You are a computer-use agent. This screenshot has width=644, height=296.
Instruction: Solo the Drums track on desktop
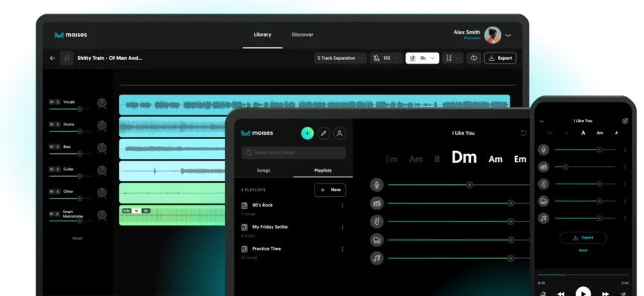point(58,124)
